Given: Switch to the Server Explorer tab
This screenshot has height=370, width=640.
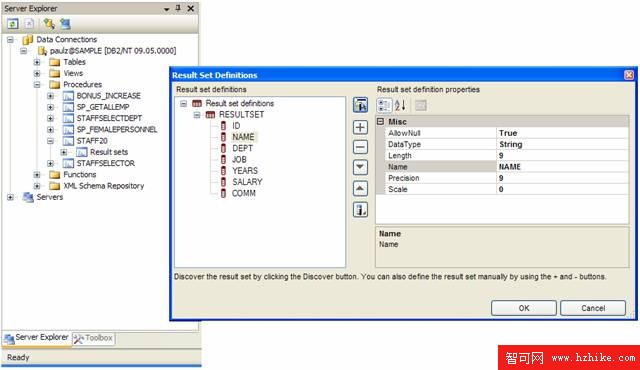Looking at the screenshot, I should pyautogui.click(x=36, y=338).
